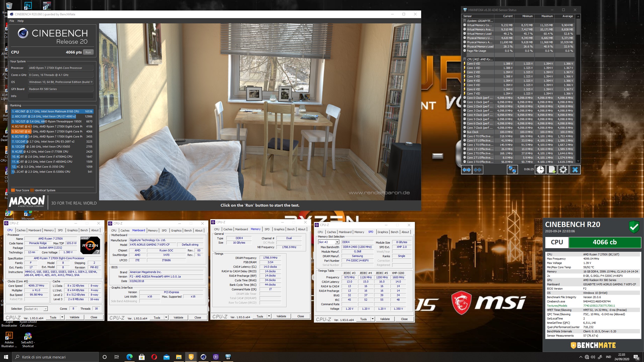This screenshot has width=644, height=362.
Task: Select SPD tab in CPU-Z Memory window
Action: (267, 229)
